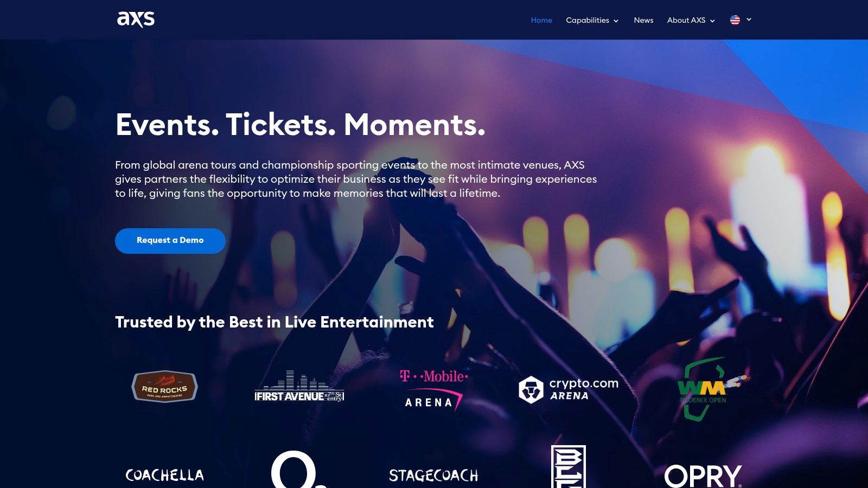Select the Stagecoach festival logo
868x488 pixels.
(x=433, y=476)
